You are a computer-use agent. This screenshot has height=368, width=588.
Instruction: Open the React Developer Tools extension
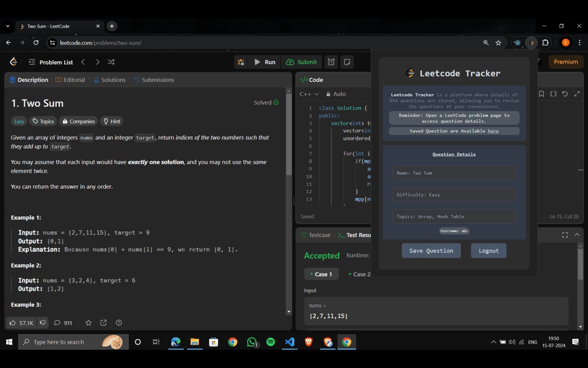(x=518, y=43)
